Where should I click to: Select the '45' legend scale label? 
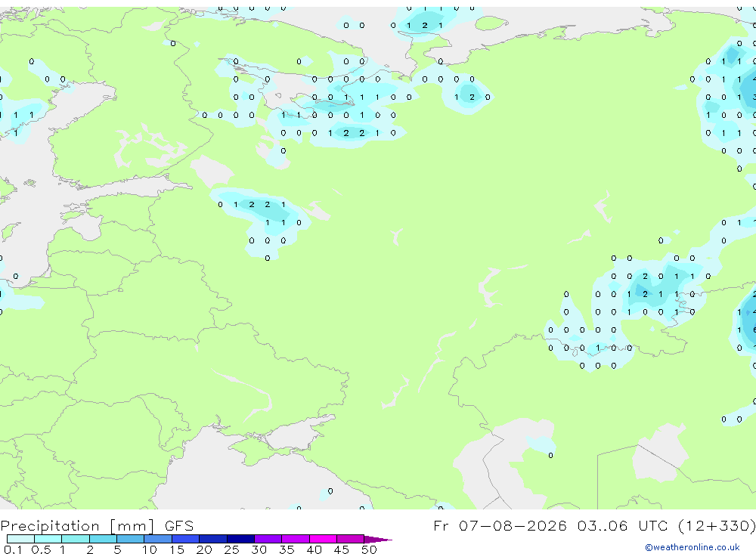pos(342,549)
